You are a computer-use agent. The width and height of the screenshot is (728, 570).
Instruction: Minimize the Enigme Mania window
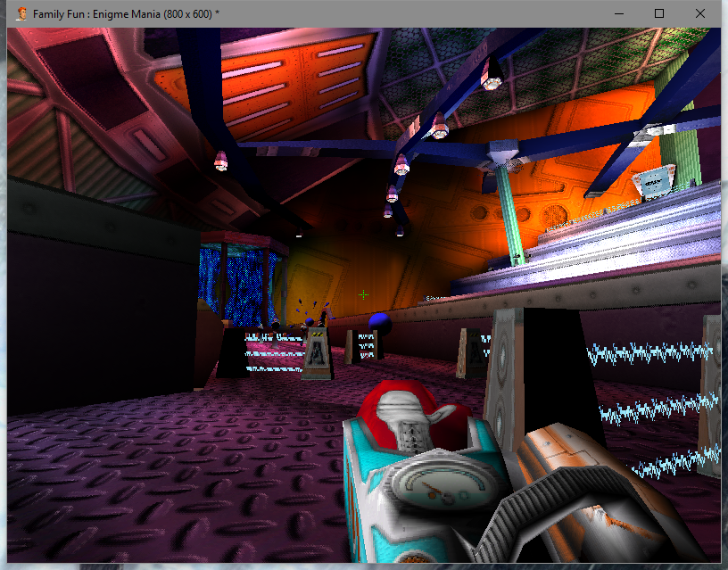click(x=619, y=14)
